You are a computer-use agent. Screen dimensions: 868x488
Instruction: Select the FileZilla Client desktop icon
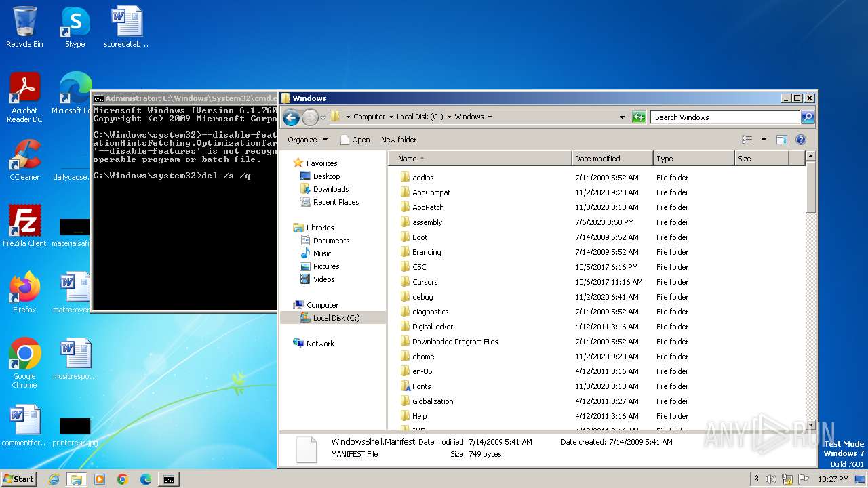click(24, 226)
